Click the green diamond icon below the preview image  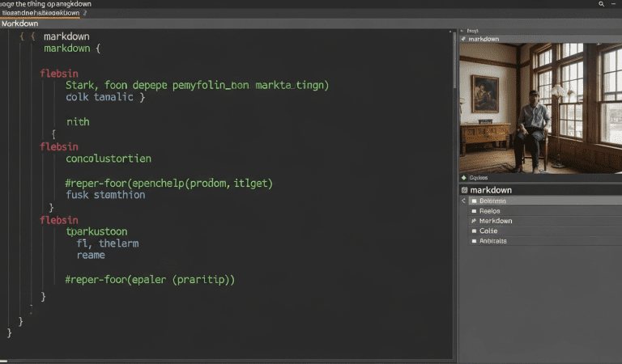click(x=463, y=177)
